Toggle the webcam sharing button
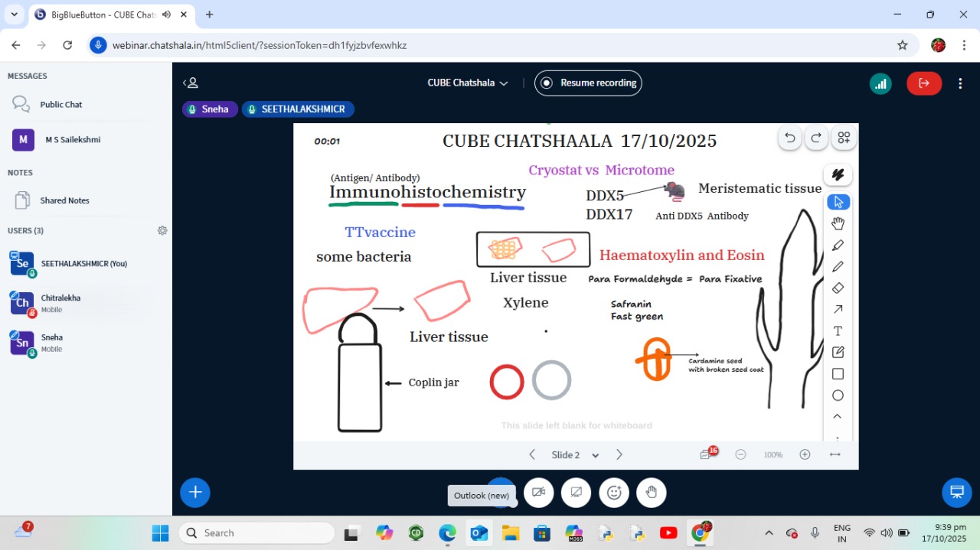The width and height of the screenshot is (980, 550). point(538,493)
